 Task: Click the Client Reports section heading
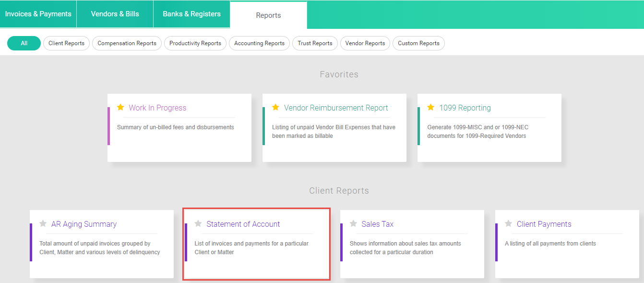pyautogui.click(x=339, y=191)
